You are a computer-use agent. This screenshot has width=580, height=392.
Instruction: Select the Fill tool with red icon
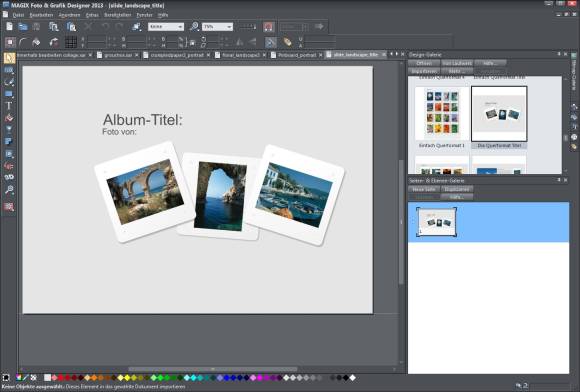coord(9,118)
